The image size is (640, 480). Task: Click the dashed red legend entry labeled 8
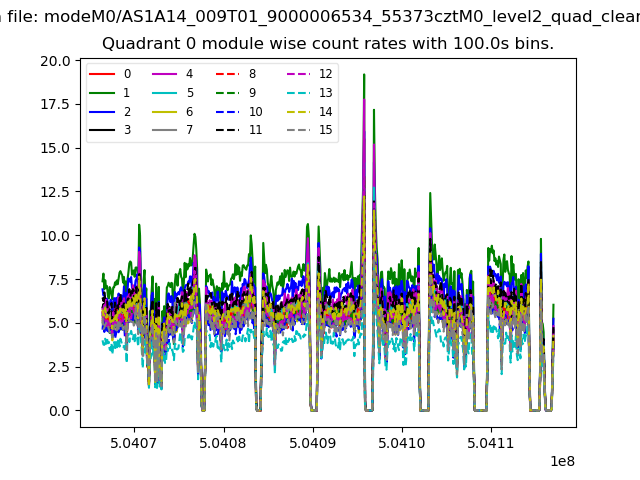(x=227, y=74)
